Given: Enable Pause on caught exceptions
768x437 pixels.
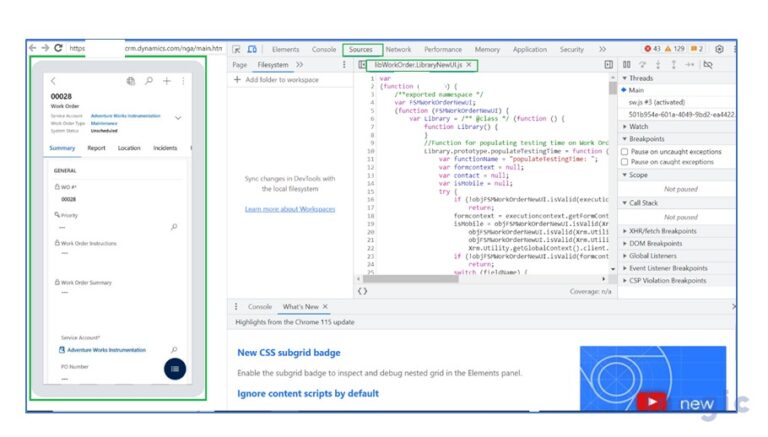Looking at the screenshot, I should (x=625, y=162).
